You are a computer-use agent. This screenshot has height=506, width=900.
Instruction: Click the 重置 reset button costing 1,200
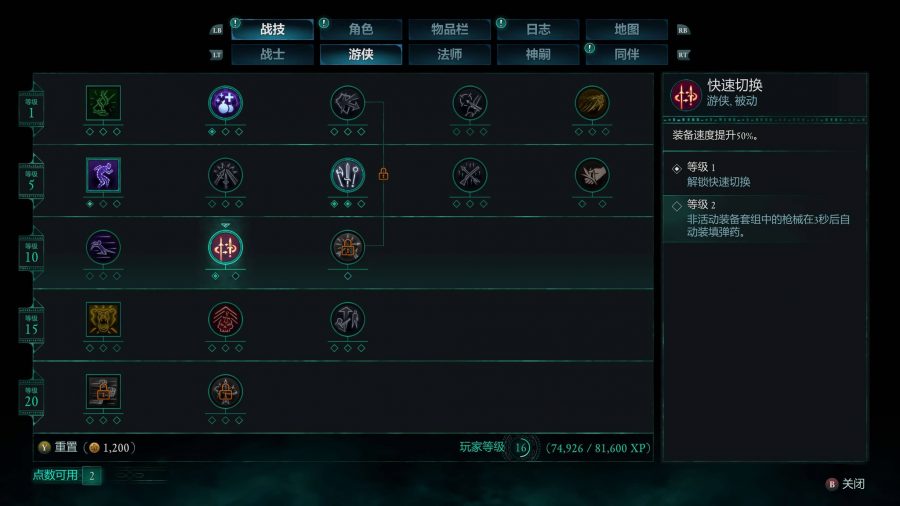click(x=87, y=447)
